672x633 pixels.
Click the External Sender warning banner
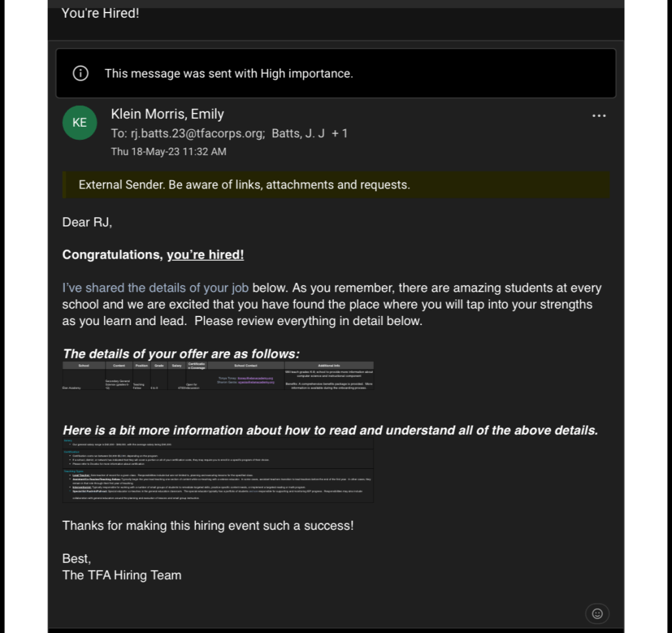tap(335, 185)
